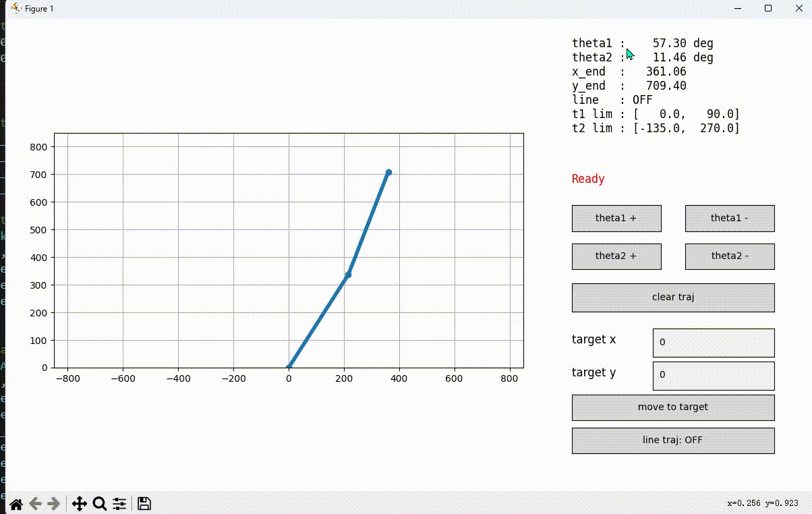Click the arm base point at origin
Viewport: 812px width, 514px height.
(x=289, y=367)
